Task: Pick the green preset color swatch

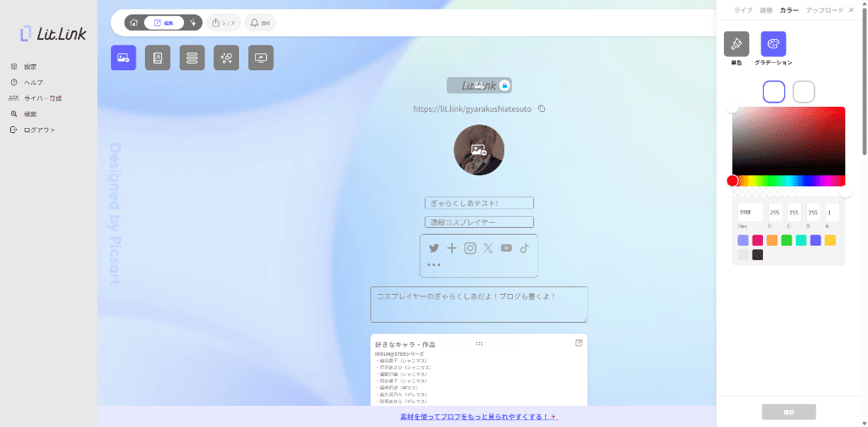Action: (787, 241)
